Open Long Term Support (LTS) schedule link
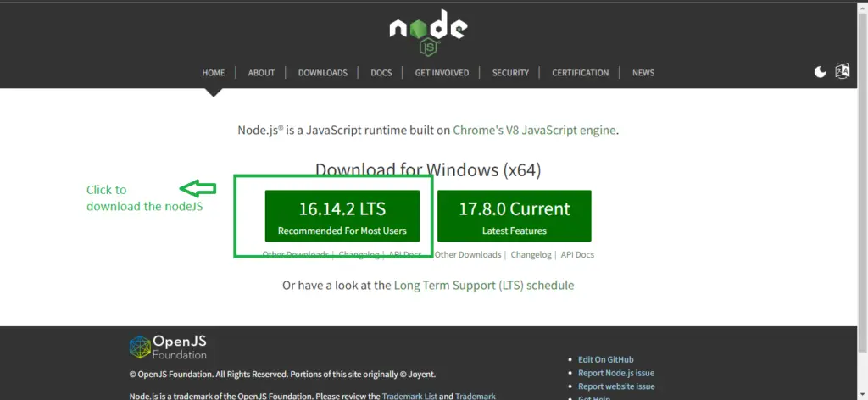868x400 pixels. click(483, 286)
